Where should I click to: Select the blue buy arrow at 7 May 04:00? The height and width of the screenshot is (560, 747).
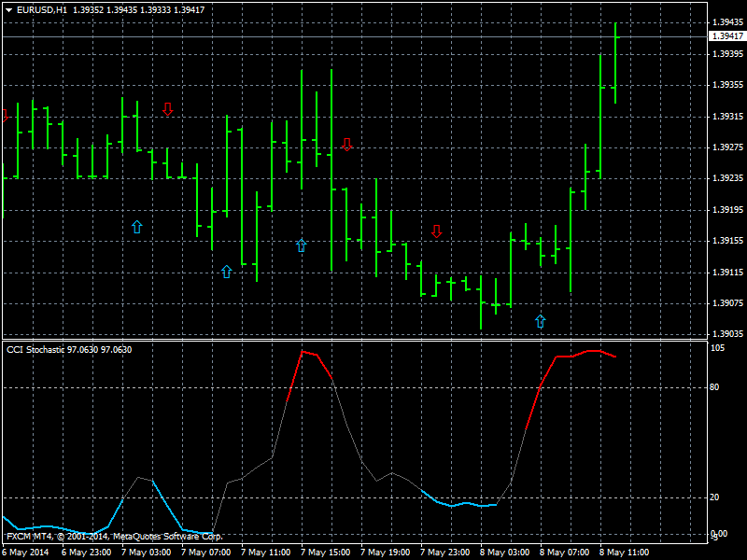[137, 227]
